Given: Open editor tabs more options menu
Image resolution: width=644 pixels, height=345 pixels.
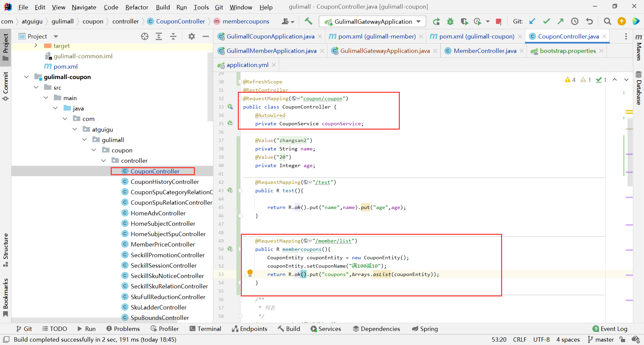Looking at the screenshot, I should [x=626, y=37].
